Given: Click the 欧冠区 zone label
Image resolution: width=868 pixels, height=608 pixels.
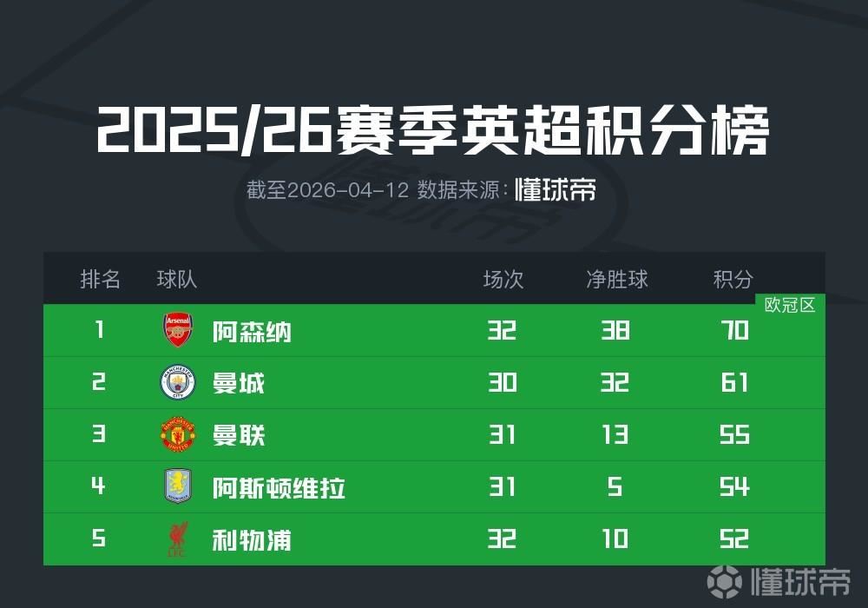Looking at the screenshot, I should pos(790,305).
